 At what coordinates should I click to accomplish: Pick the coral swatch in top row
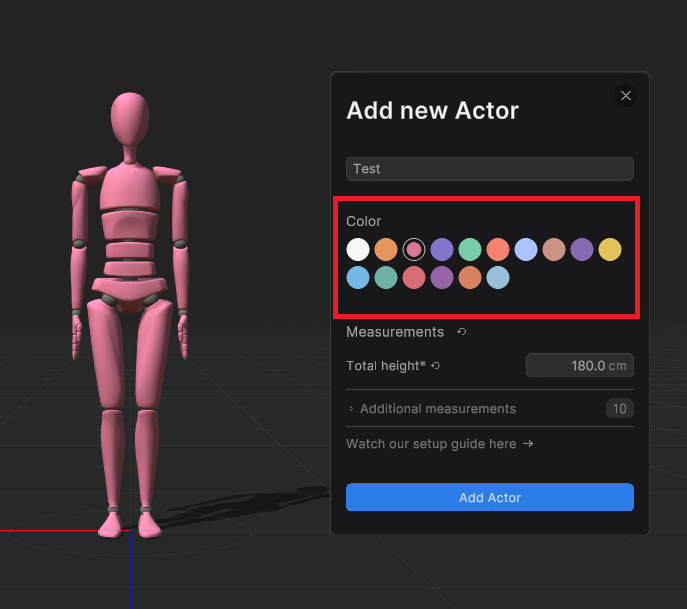pos(498,249)
